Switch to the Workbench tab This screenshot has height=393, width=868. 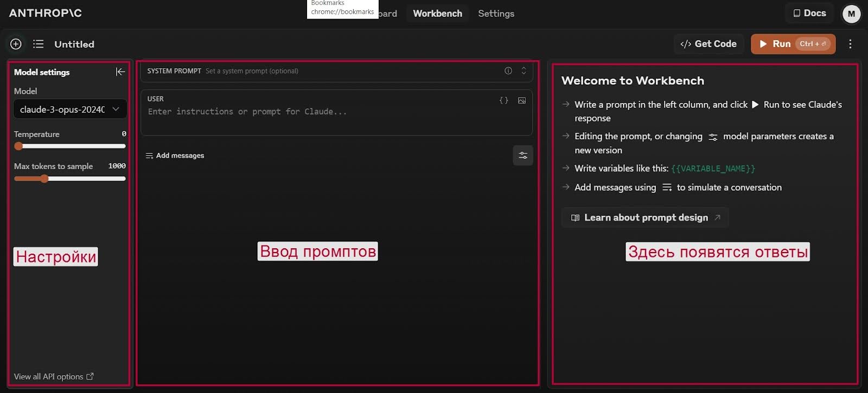pos(437,14)
